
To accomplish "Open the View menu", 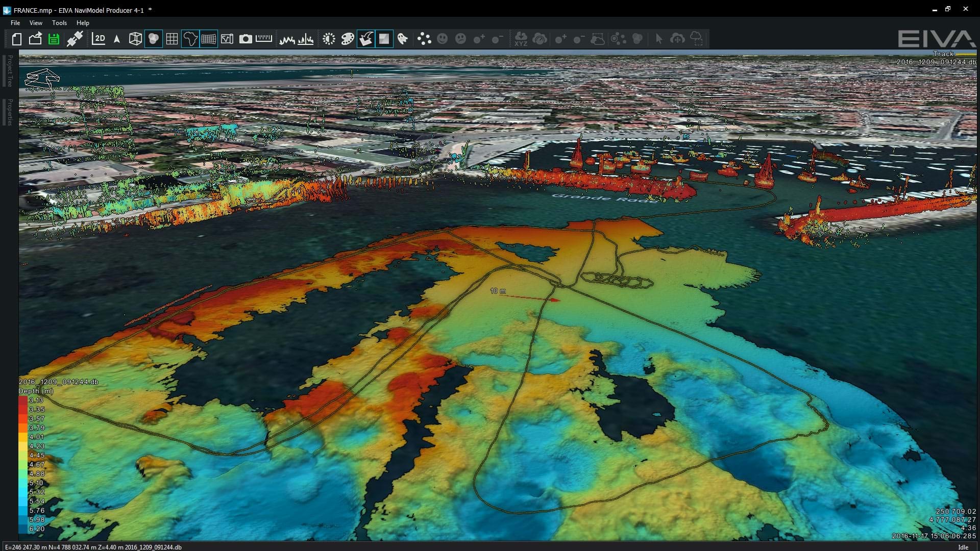I will click(x=36, y=23).
